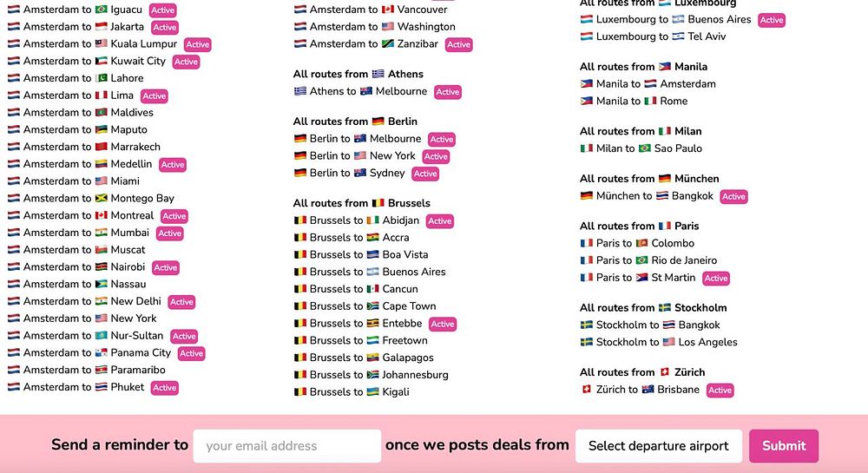Click the Jamaica flag next to Montego Bay

point(102,198)
